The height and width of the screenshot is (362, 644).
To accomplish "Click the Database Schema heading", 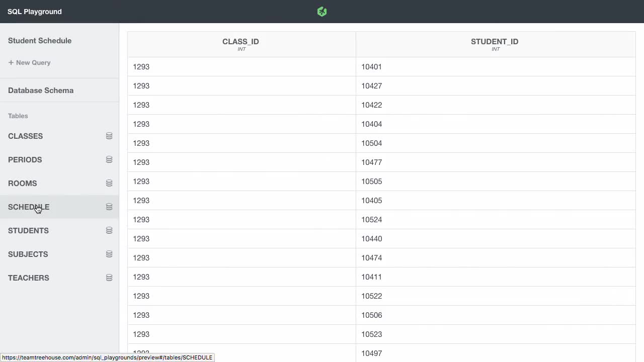I will tap(41, 90).
